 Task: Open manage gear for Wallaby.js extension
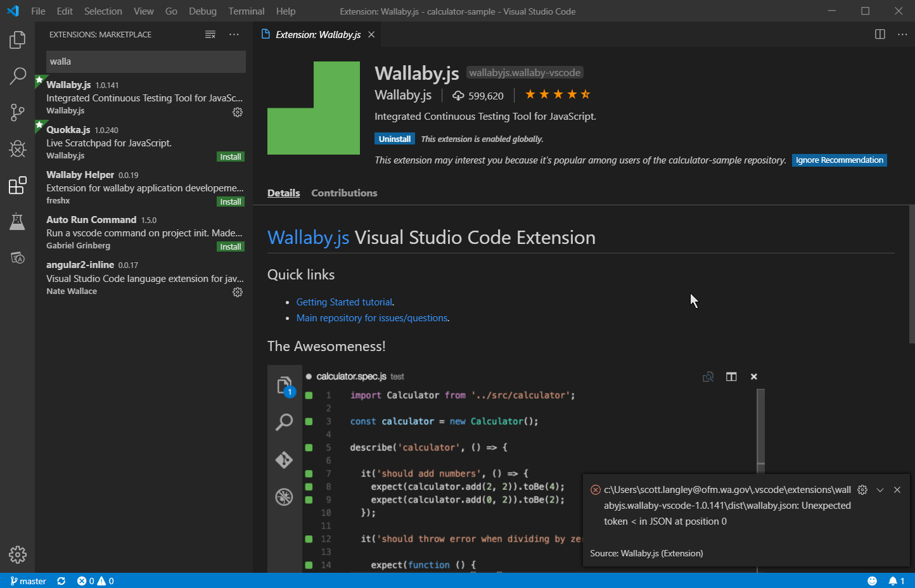coord(238,112)
